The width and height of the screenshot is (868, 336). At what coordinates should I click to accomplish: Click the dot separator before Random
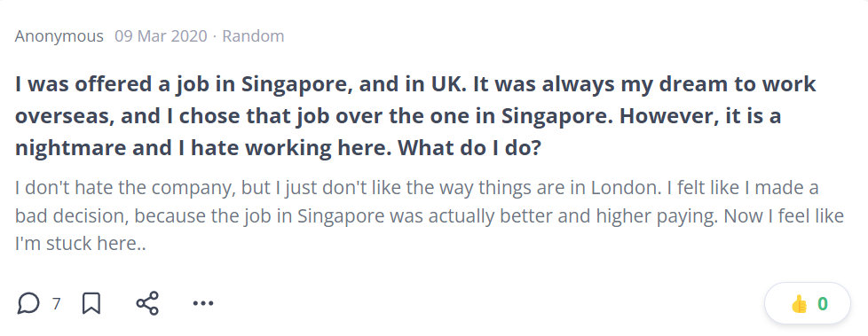pos(214,37)
